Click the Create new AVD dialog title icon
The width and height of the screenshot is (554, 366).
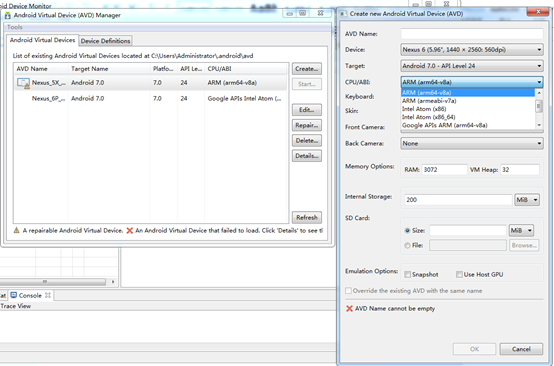pos(343,14)
